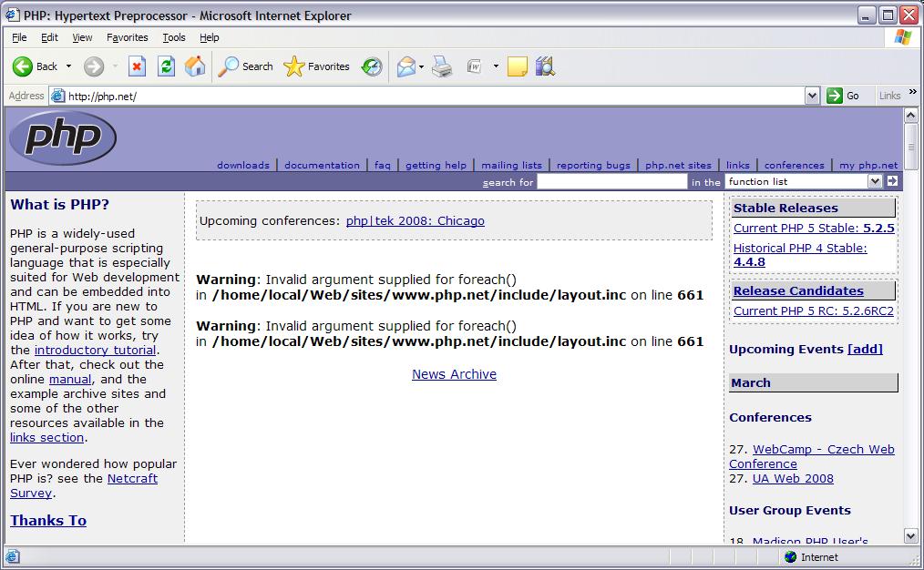Open the Tools menu
The height and width of the screenshot is (570, 924).
[x=174, y=37]
